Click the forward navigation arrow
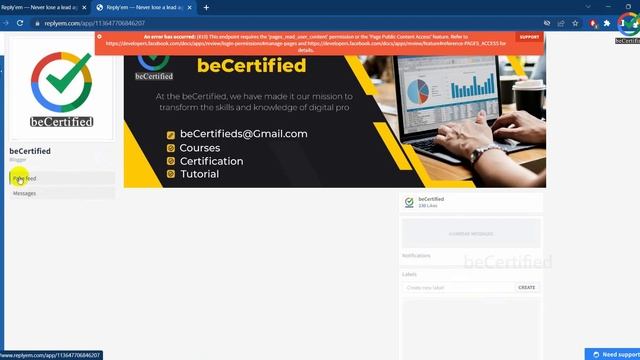The width and height of the screenshot is (640, 360). (5, 23)
